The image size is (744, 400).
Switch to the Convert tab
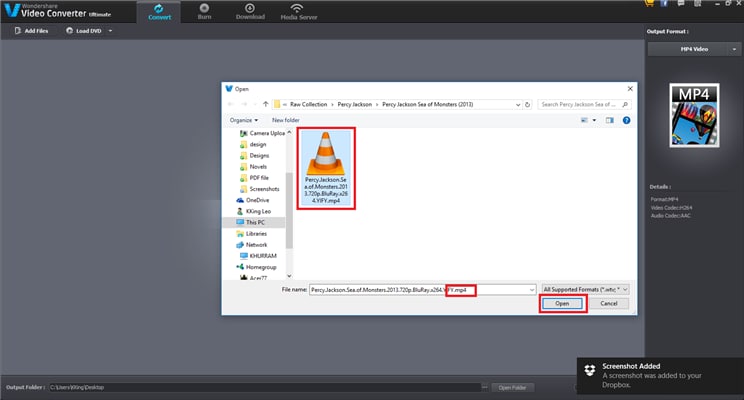click(x=159, y=12)
